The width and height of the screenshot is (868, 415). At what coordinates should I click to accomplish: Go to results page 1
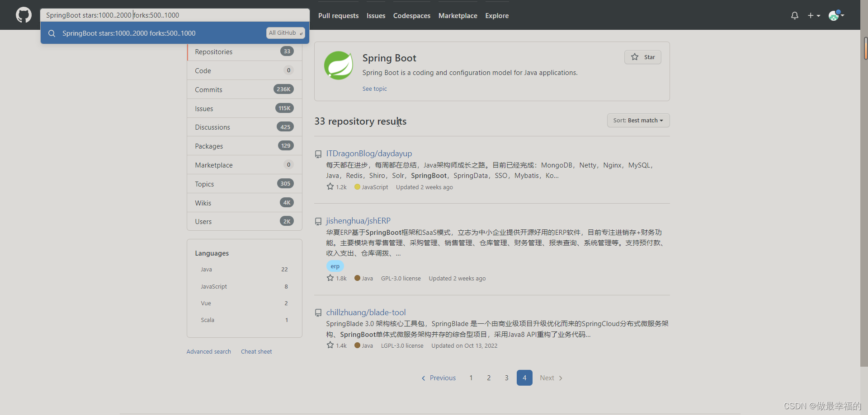point(471,378)
